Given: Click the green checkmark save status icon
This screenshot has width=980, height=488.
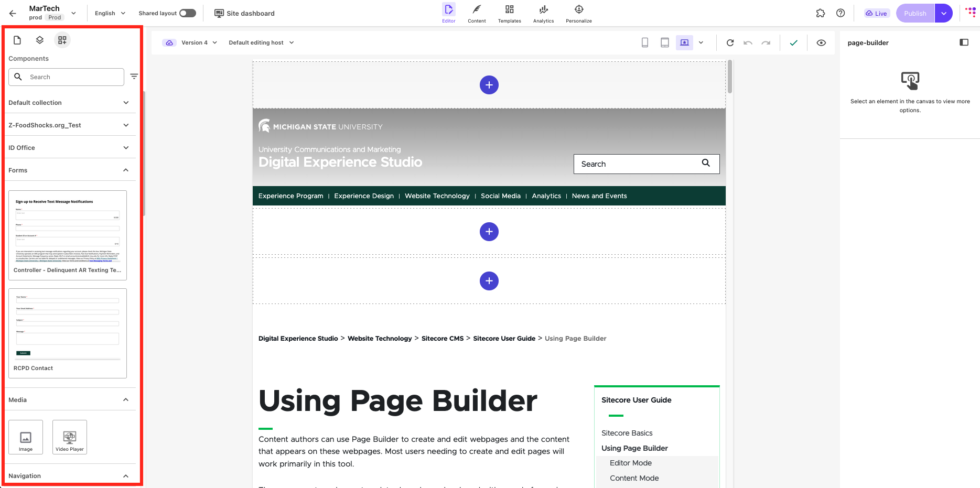Looking at the screenshot, I should point(794,43).
